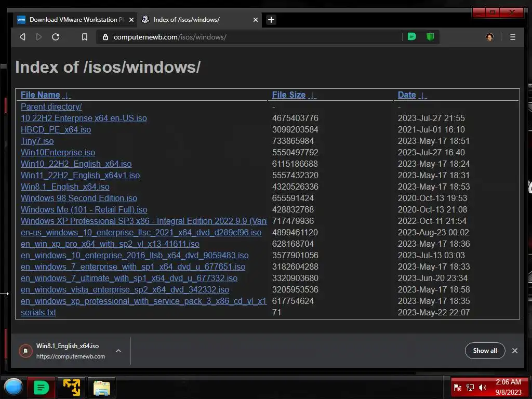Click the download file icon in downloads bar
The height and width of the screenshot is (399, 532).
pos(25,351)
